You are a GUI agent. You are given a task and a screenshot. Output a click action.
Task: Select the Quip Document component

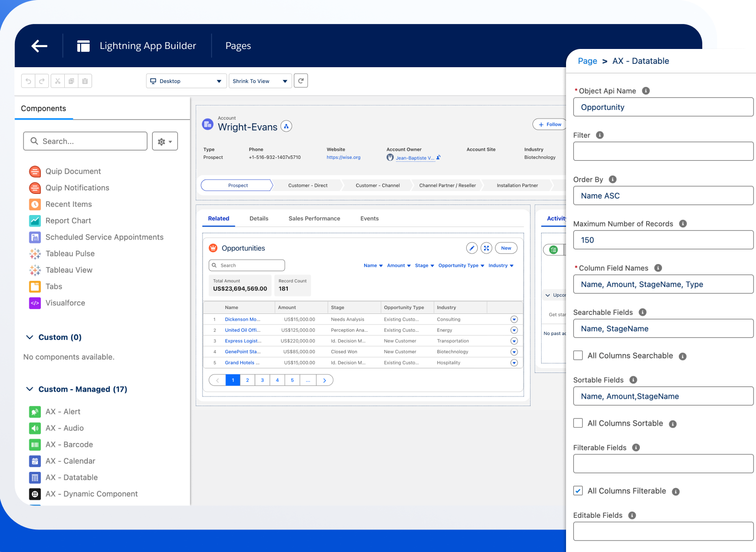[x=65, y=171]
